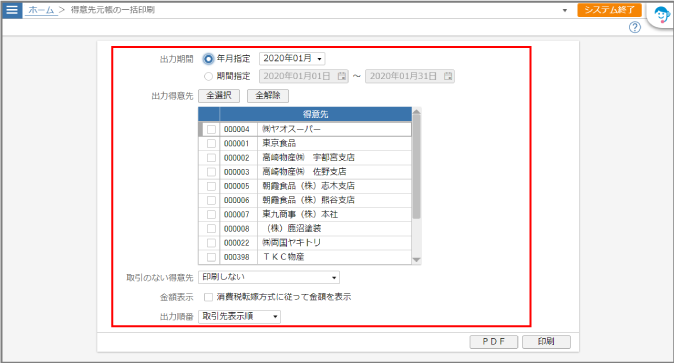Select customer code 000398 cell

[238, 257]
